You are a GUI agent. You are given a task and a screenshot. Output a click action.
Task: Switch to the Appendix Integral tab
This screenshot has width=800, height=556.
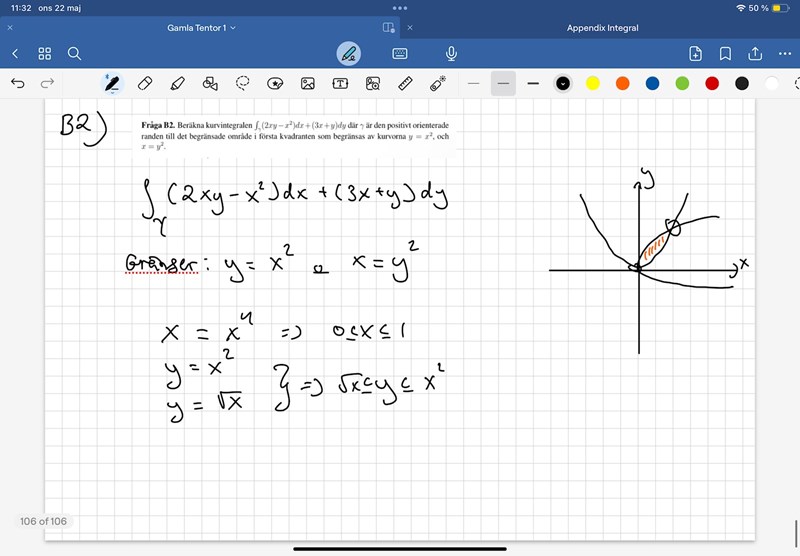[602, 28]
